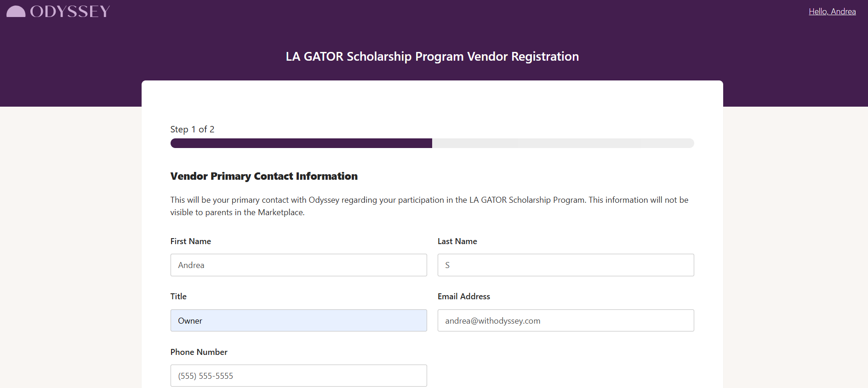Click the filled portion of progress bar
Image resolution: width=868 pixels, height=388 pixels.
(x=301, y=143)
